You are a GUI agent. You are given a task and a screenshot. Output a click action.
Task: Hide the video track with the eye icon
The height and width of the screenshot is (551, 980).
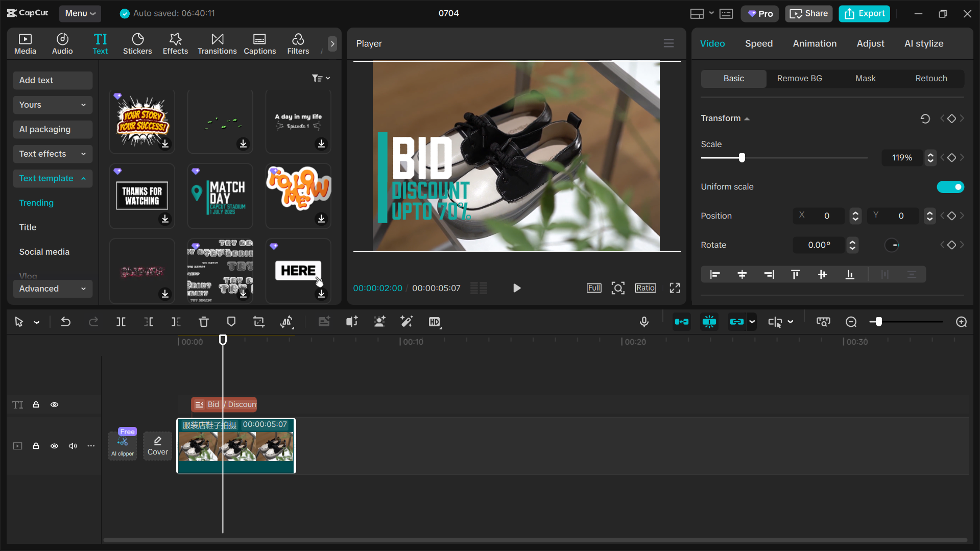[x=54, y=446]
